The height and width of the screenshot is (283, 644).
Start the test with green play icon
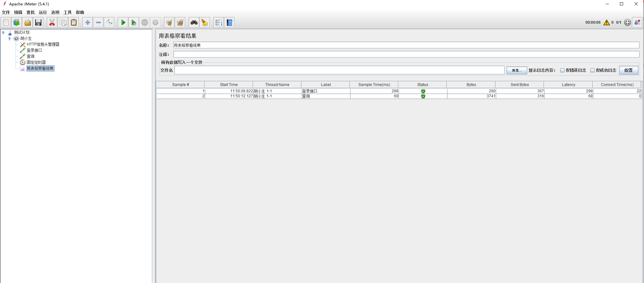click(x=123, y=22)
